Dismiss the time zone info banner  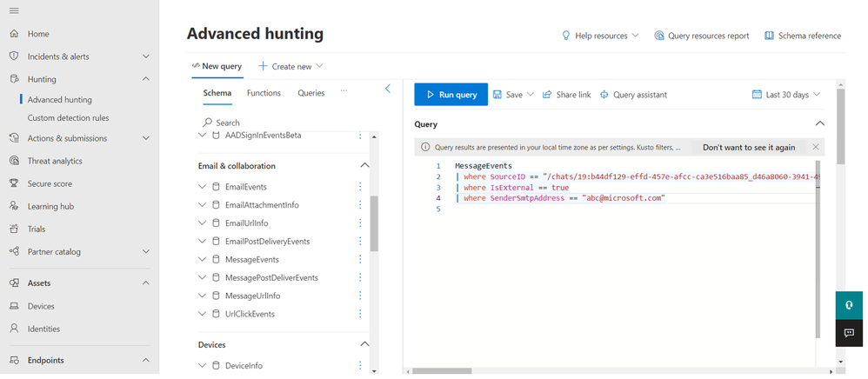pyautogui.click(x=815, y=147)
